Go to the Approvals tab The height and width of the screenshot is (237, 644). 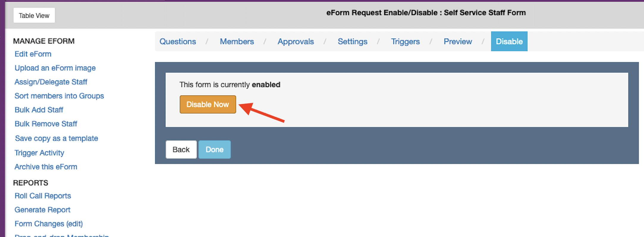[296, 42]
